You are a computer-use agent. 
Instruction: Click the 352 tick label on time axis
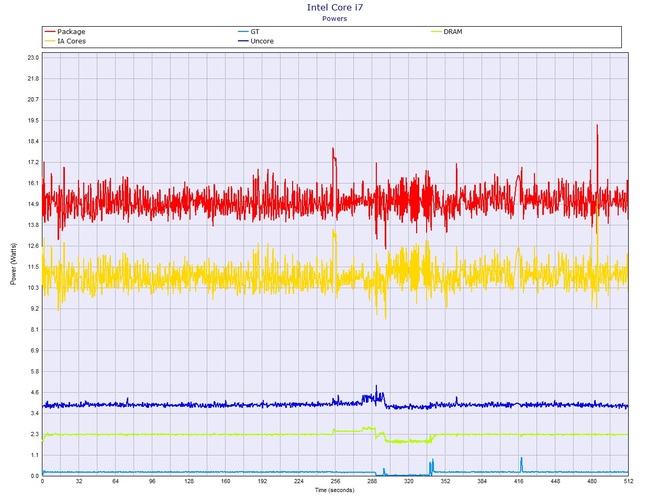coord(445,481)
